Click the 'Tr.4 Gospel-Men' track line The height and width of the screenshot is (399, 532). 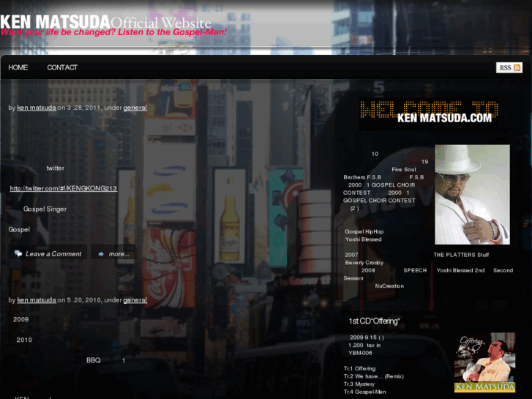pyautogui.click(x=364, y=392)
